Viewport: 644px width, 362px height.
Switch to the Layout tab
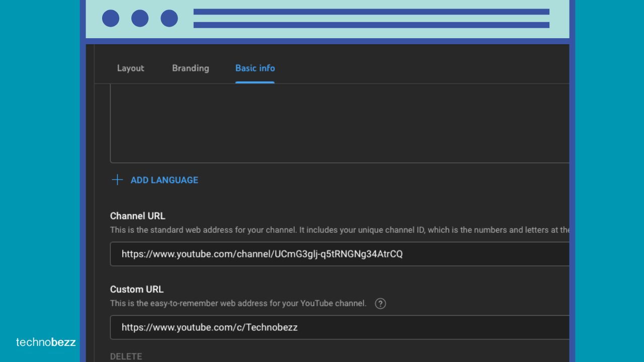pos(130,68)
